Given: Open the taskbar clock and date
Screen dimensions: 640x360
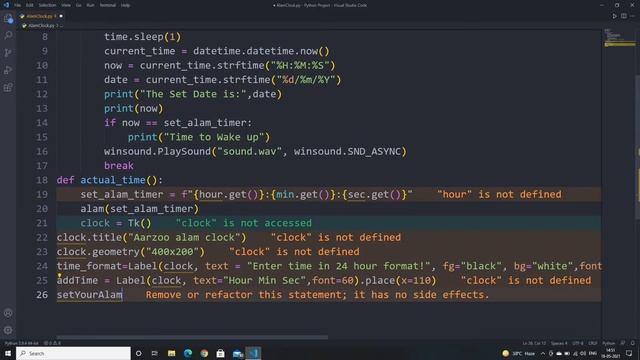Looking at the screenshot, I should [611, 353].
